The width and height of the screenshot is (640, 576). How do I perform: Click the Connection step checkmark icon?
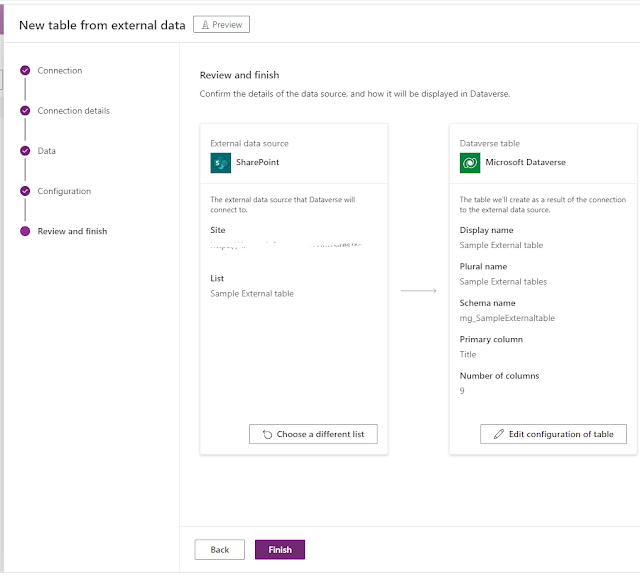point(25,71)
